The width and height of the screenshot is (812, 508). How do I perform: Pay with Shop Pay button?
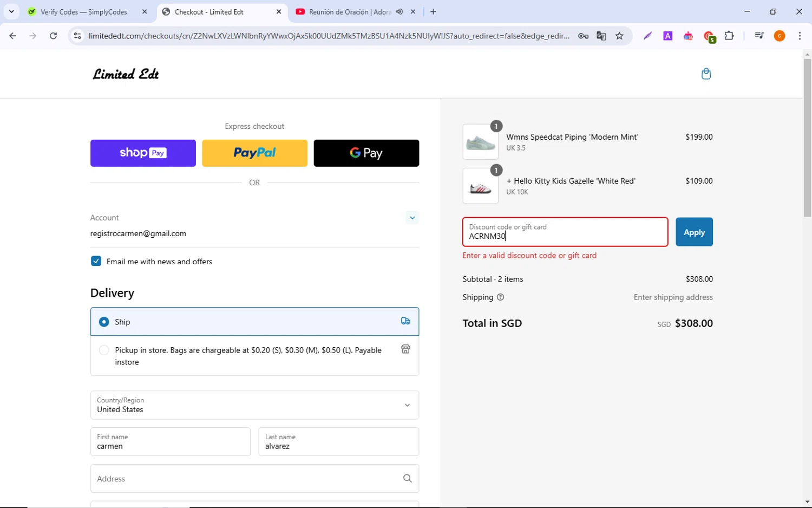[x=143, y=153]
